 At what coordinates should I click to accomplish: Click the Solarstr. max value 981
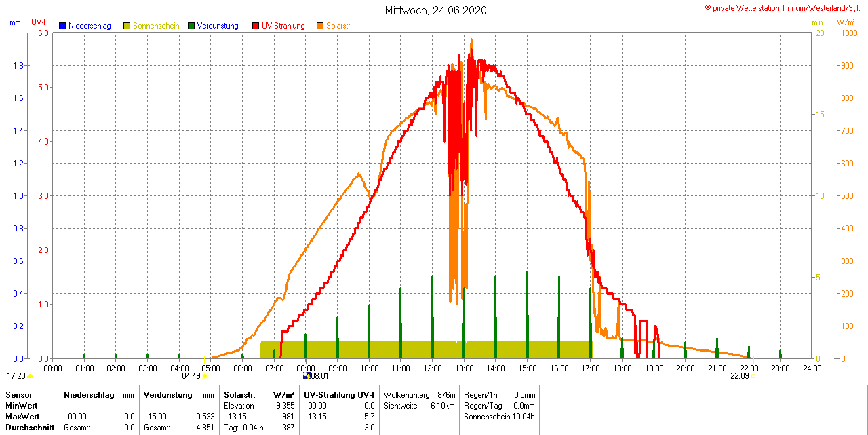tap(288, 417)
